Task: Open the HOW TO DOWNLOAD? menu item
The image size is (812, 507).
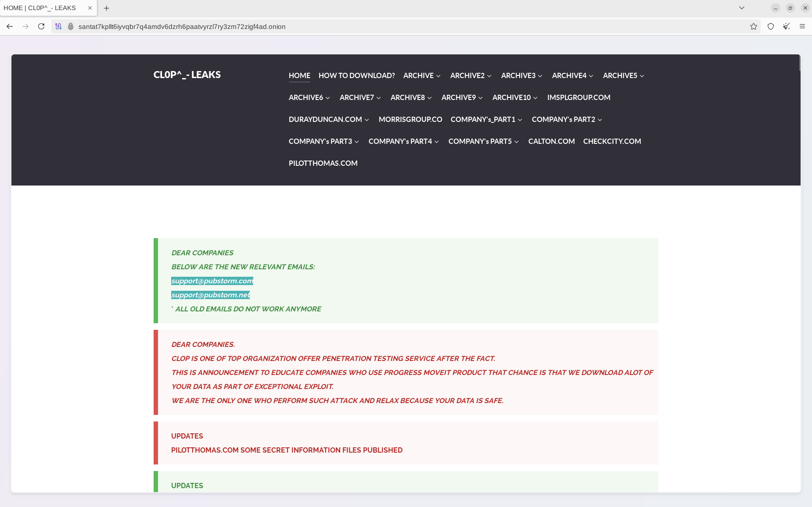Action: (x=356, y=75)
